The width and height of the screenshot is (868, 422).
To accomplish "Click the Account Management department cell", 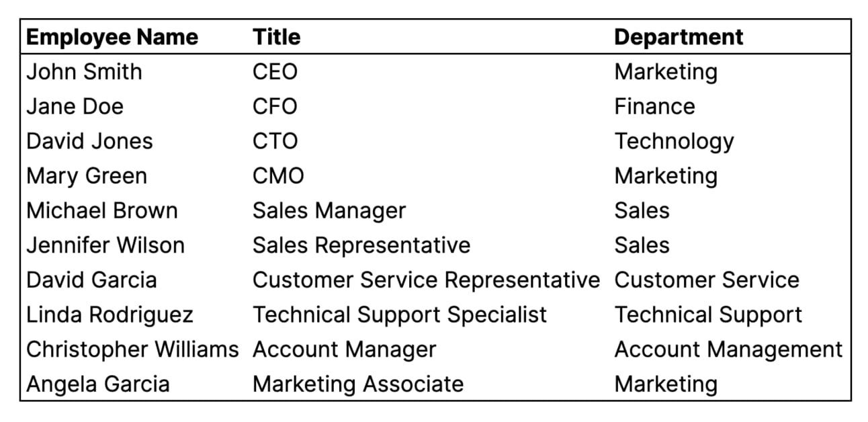I will pos(728,350).
